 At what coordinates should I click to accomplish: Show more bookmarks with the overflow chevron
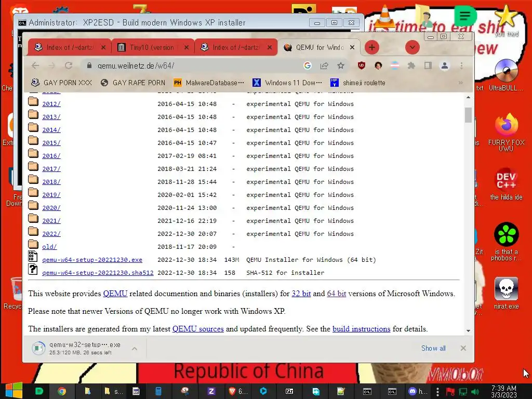(460, 83)
